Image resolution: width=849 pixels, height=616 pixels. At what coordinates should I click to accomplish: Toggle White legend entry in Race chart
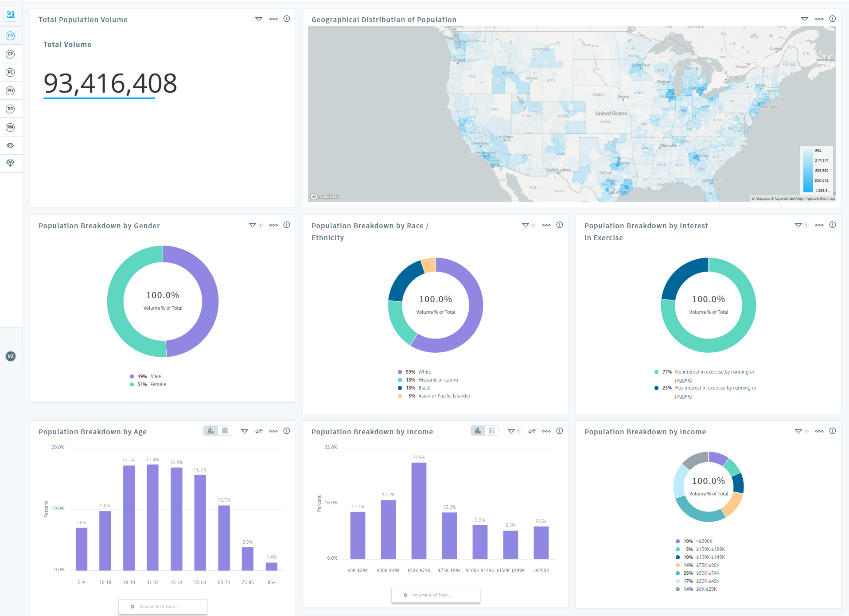pos(414,372)
